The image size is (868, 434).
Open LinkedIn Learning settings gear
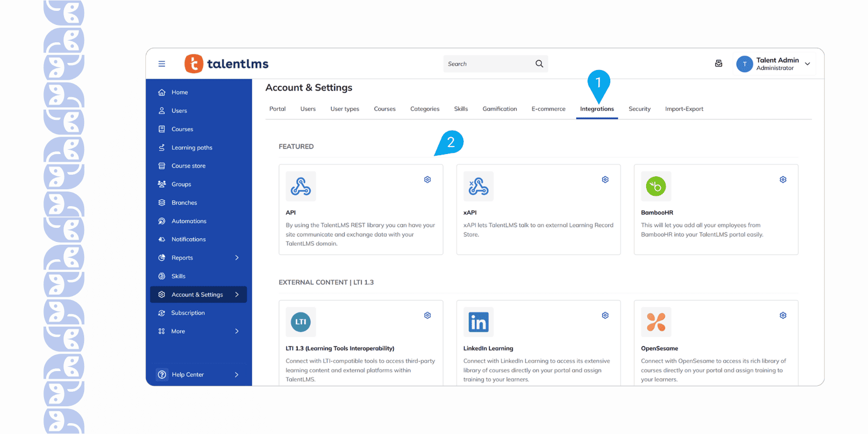(x=605, y=315)
